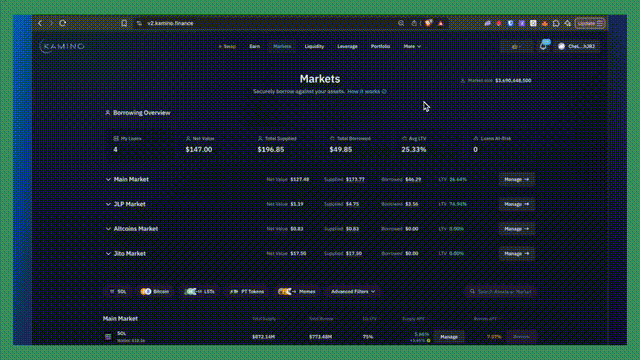This screenshot has height=360, width=640.
Task: Open the notifications bell
Action: click(x=543, y=46)
